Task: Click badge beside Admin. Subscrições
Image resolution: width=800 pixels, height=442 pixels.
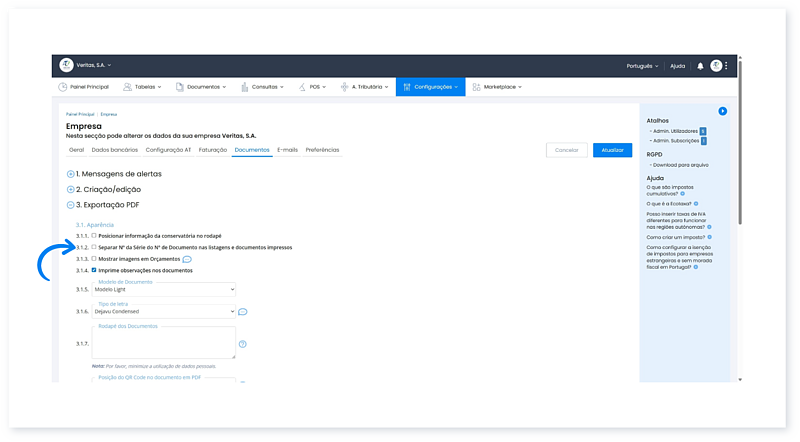Action: click(704, 141)
